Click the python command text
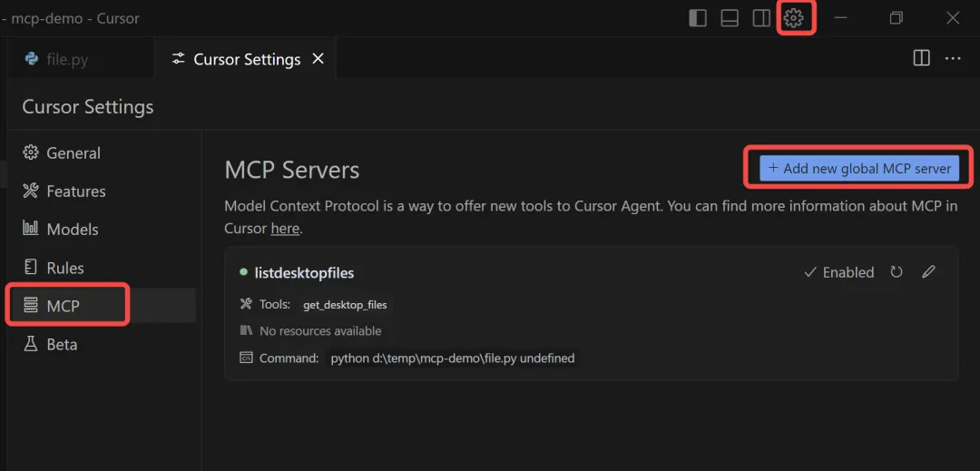 [453, 358]
